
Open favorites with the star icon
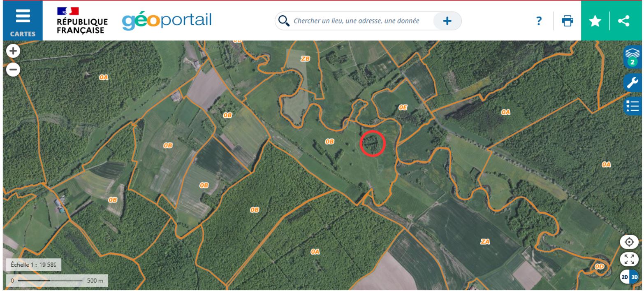point(595,21)
